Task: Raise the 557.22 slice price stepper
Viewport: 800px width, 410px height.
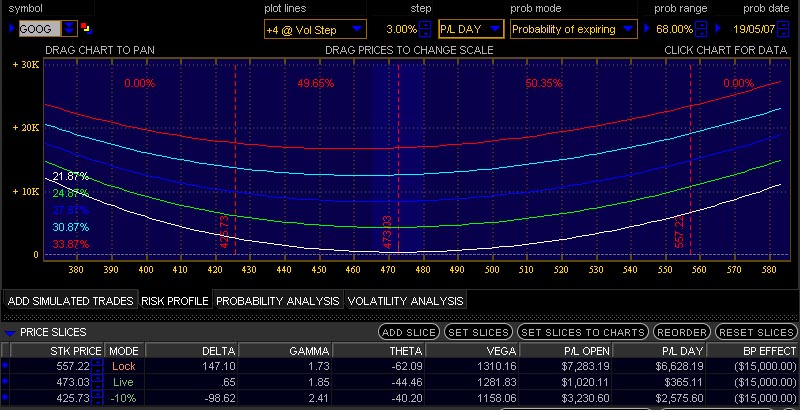Action: click(x=97, y=362)
